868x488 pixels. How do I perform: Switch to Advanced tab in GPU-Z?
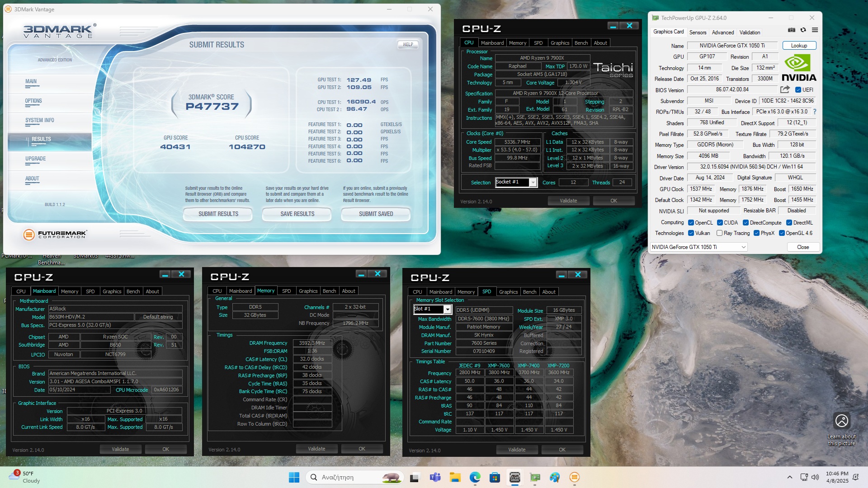[723, 33]
